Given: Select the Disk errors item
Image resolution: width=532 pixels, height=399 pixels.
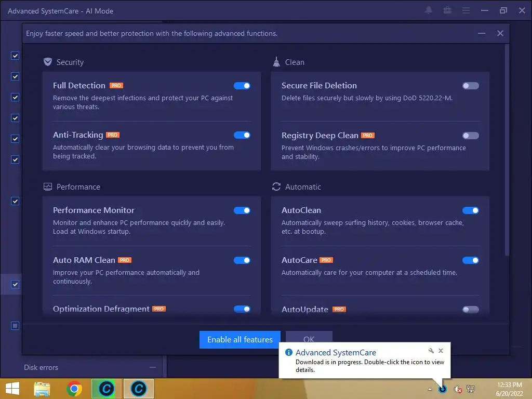Looking at the screenshot, I should [x=41, y=367].
